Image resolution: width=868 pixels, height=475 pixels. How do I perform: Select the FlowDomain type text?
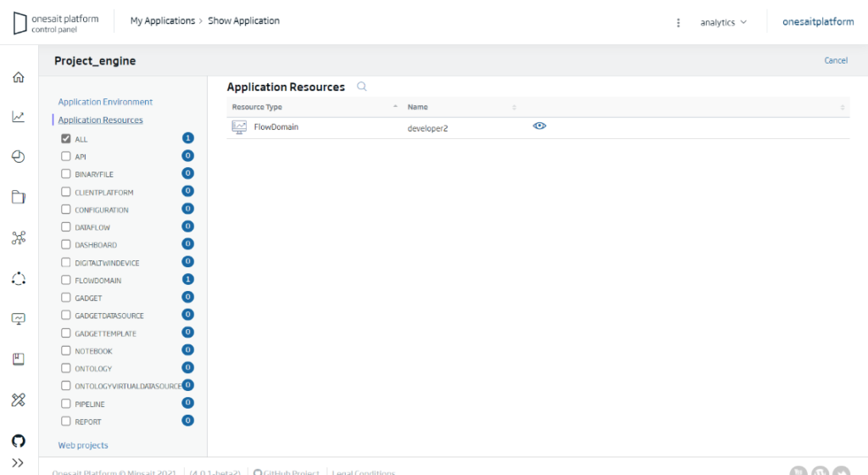tap(275, 126)
